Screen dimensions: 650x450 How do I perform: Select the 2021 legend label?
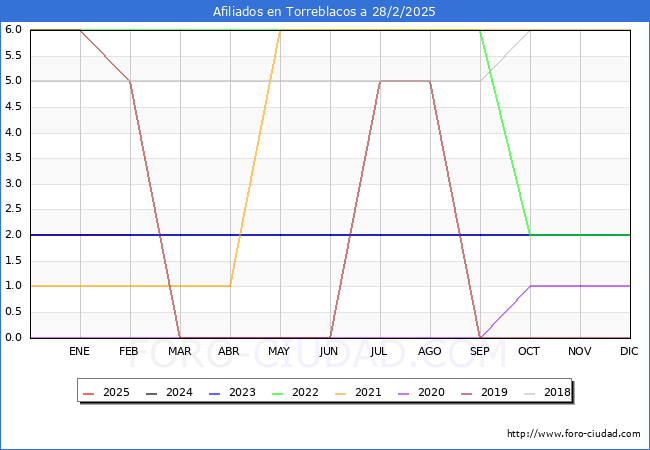tap(368, 392)
